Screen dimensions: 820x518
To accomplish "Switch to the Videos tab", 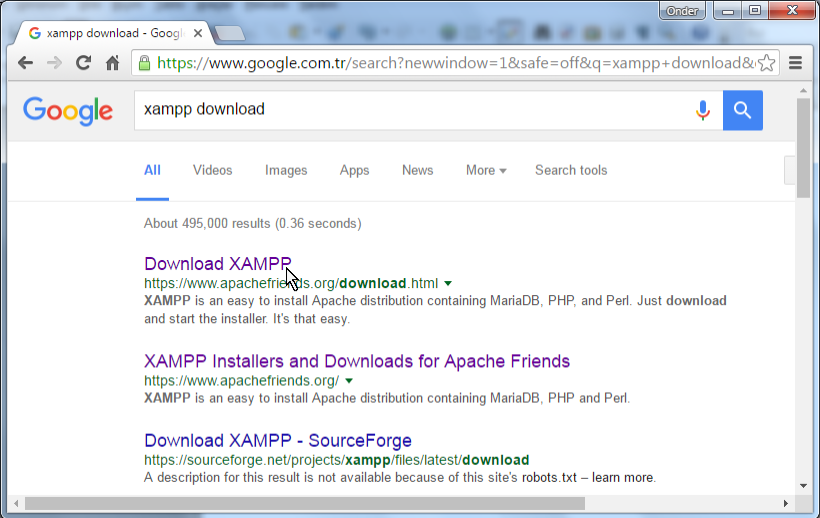I will tap(212, 170).
